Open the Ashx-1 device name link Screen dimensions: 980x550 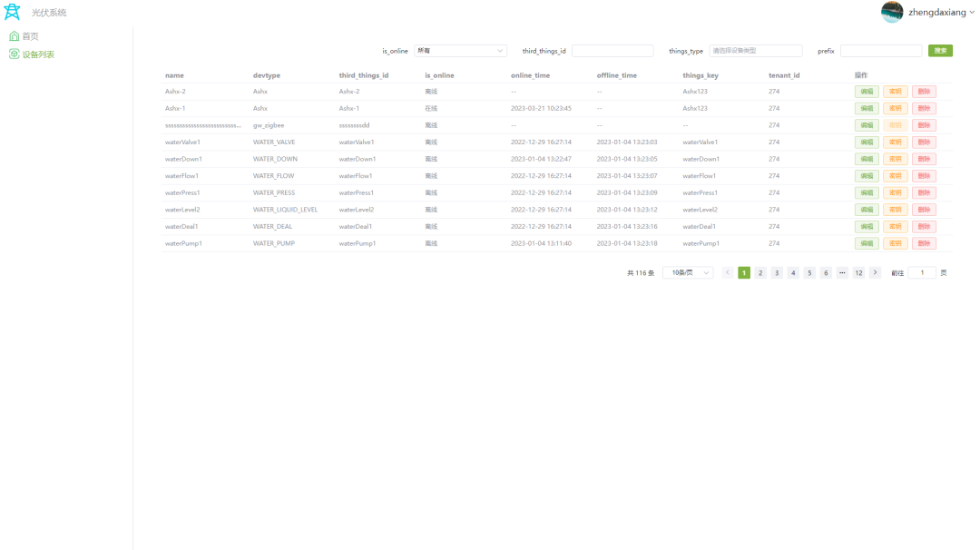[x=173, y=108]
